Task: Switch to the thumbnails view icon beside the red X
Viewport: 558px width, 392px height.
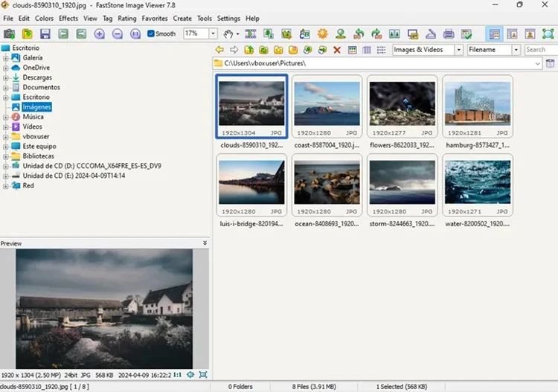Action: click(353, 50)
